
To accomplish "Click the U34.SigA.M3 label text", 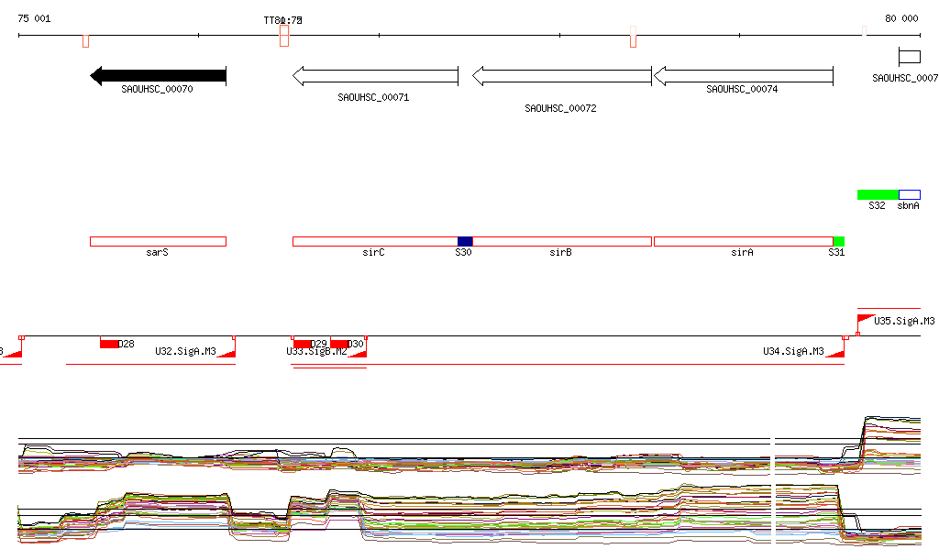I will (x=793, y=351).
